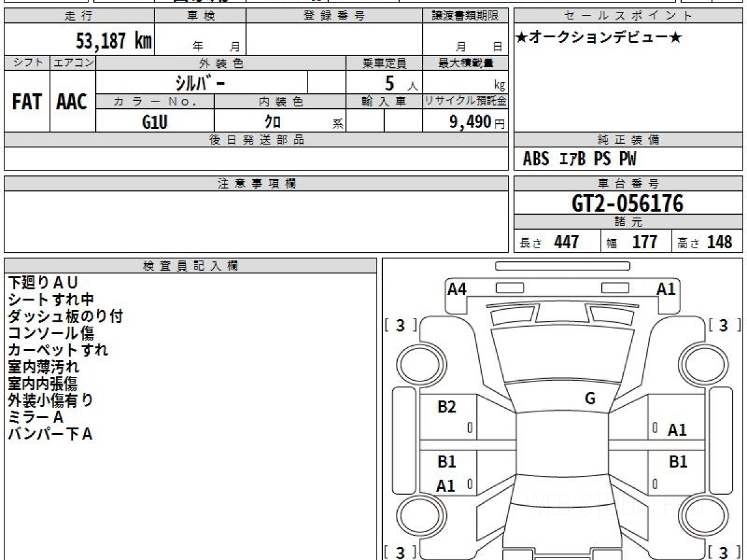Click the 輸入車 header cell
Viewport: 747px width, 560px height.
384,101
